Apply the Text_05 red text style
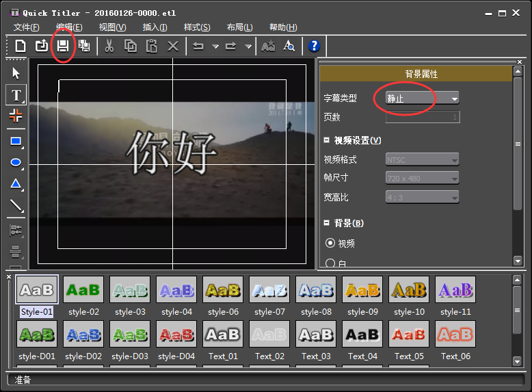 coord(408,335)
